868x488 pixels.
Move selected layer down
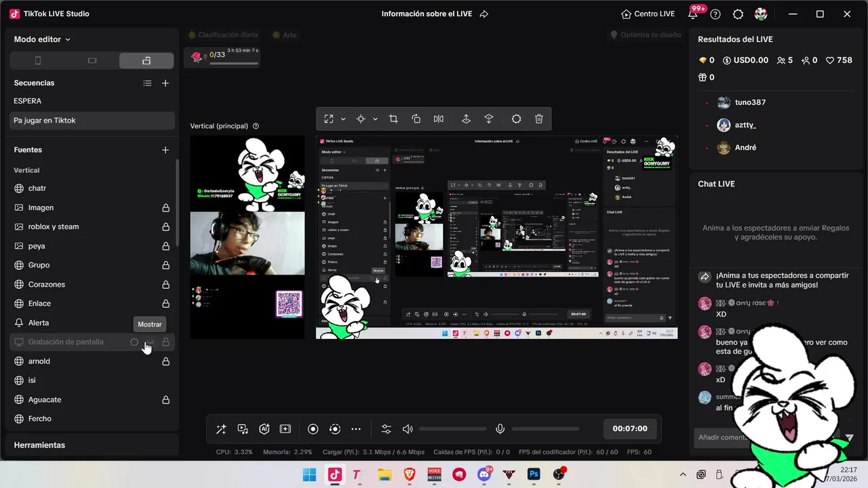(x=488, y=119)
